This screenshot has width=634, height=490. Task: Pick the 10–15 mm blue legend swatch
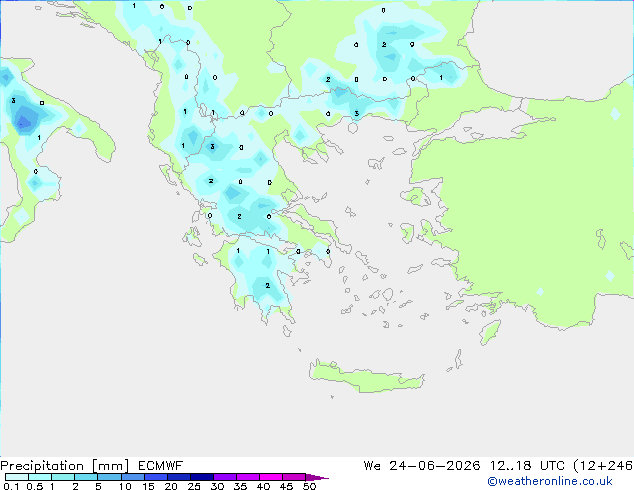[x=132, y=477]
